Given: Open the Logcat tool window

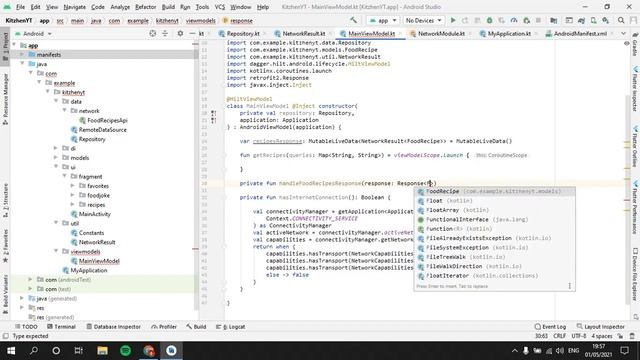Looking at the screenshot, I should click(231, 327).
